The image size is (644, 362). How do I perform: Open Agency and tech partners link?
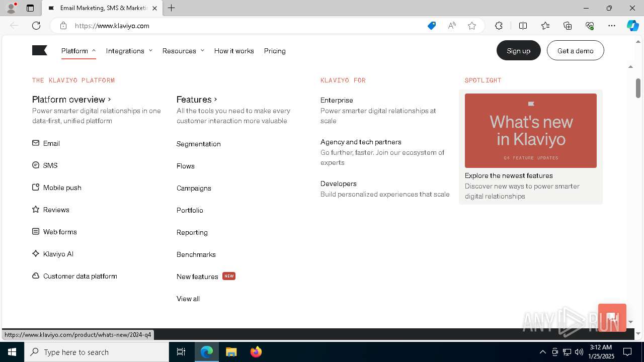361,142
